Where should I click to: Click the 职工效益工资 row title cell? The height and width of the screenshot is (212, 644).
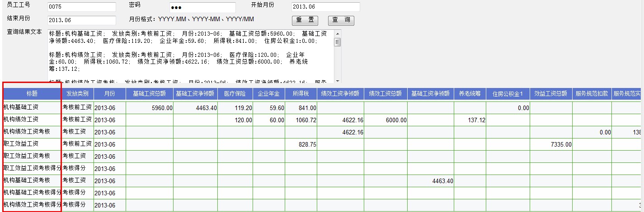32,144
